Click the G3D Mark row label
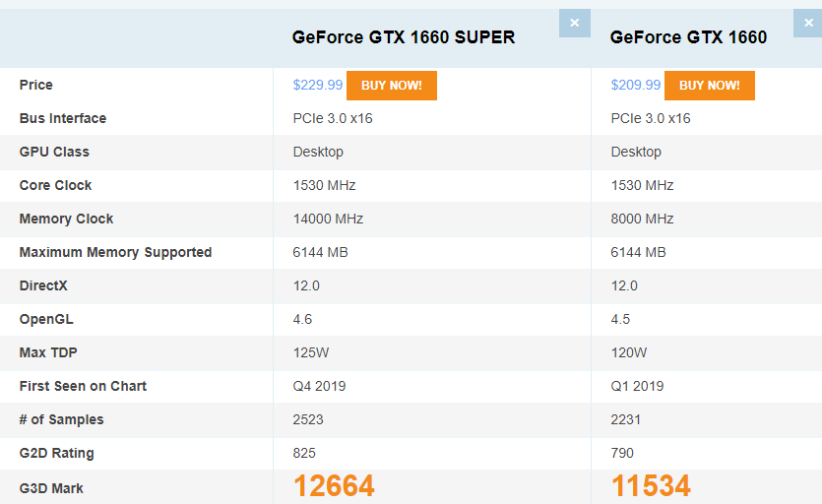 click(x=52, y=487)
